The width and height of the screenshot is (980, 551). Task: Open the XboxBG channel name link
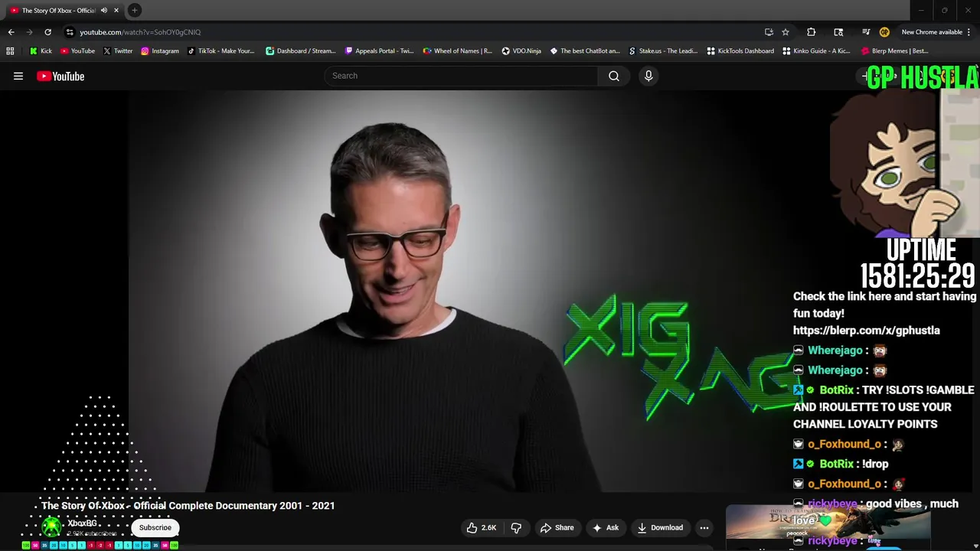82,523
